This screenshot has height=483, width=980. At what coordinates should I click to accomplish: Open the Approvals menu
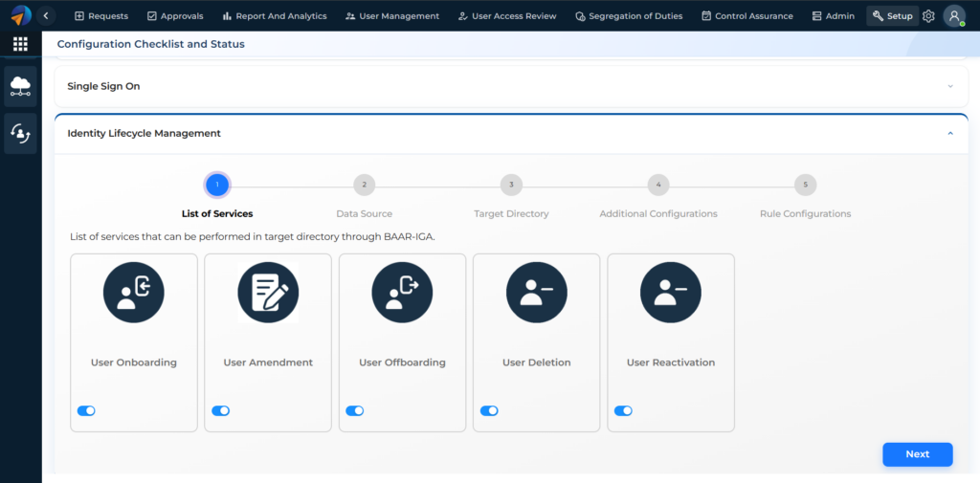tap(175, 16)
